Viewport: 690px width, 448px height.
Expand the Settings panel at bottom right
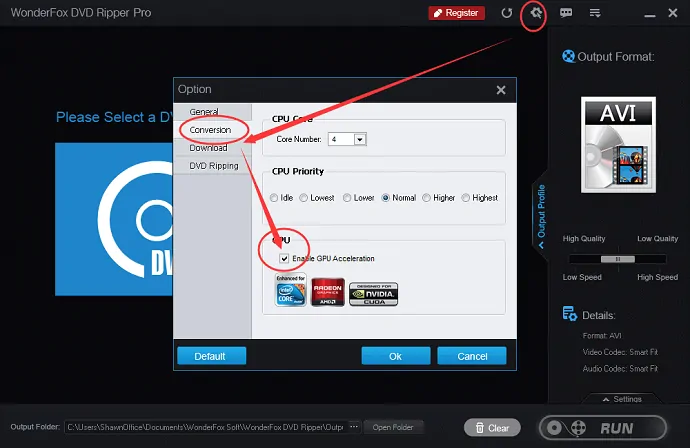pyautogui.click(x=623, y=399)
